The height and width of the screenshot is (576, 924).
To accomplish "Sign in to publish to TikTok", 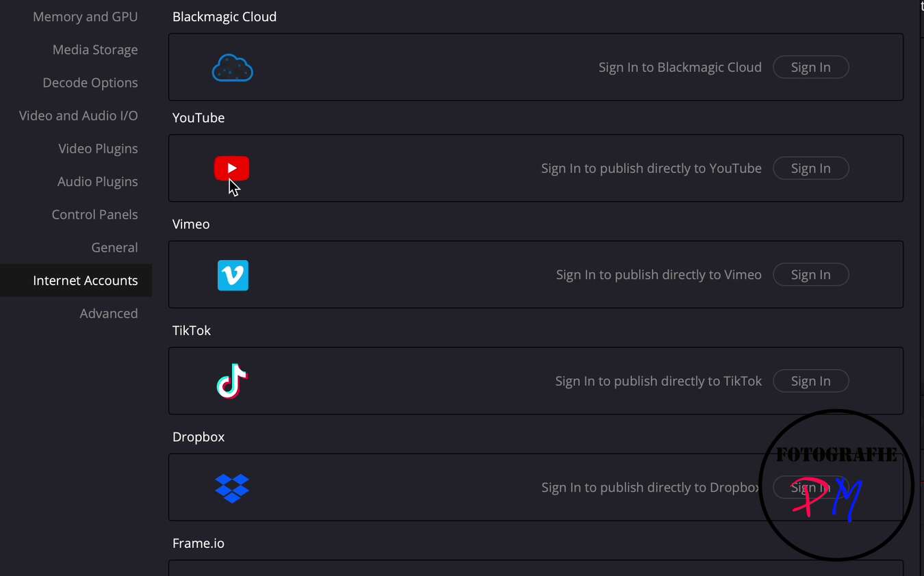I will pos(811,381).
